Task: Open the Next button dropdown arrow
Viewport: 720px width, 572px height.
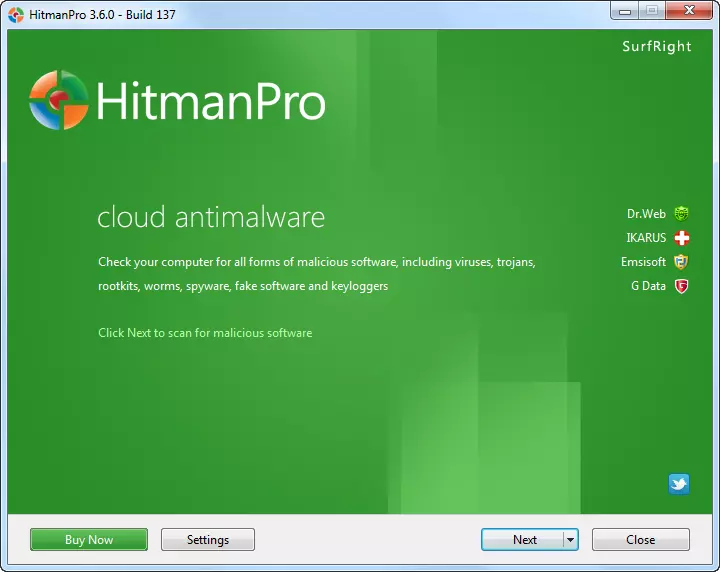Action: [570, 539]
